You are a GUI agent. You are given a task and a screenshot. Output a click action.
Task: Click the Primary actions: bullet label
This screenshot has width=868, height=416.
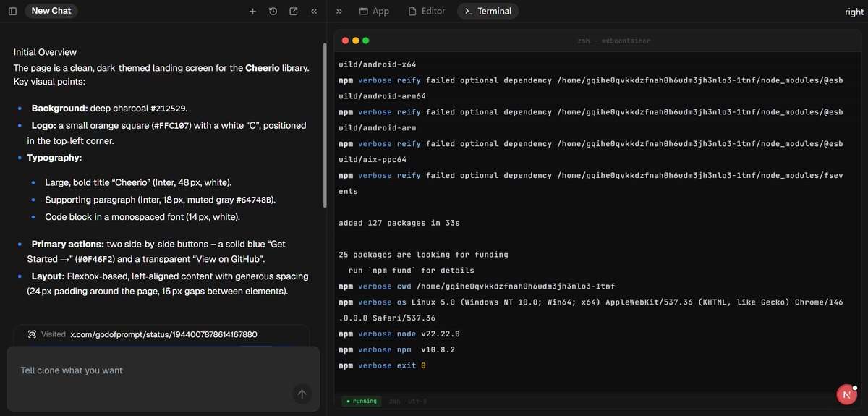click(67, 244)
